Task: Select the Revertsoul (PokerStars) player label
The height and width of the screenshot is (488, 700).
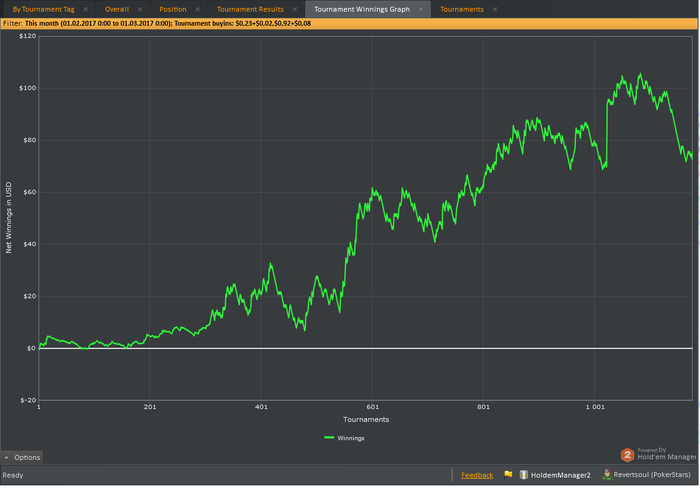Action: coord(652,475)
